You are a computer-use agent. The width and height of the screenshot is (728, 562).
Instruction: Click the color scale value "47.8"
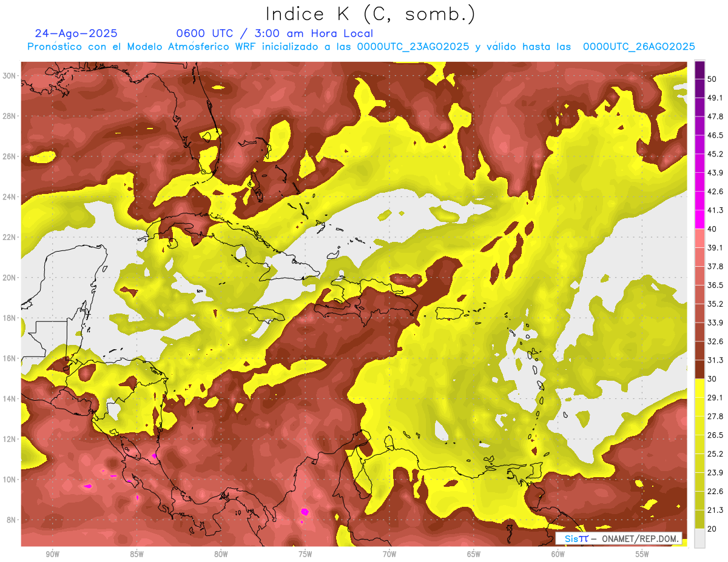[715, 116]
